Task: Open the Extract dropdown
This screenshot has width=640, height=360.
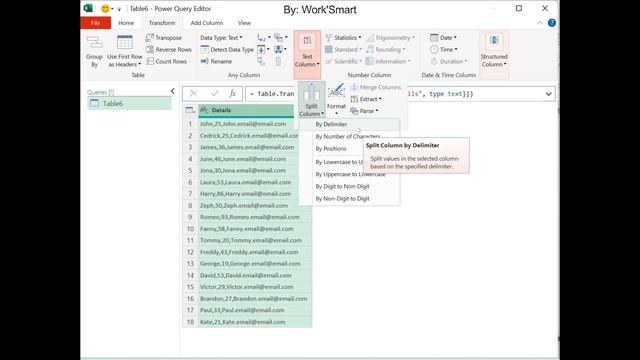Action: (x=366, y=99)
